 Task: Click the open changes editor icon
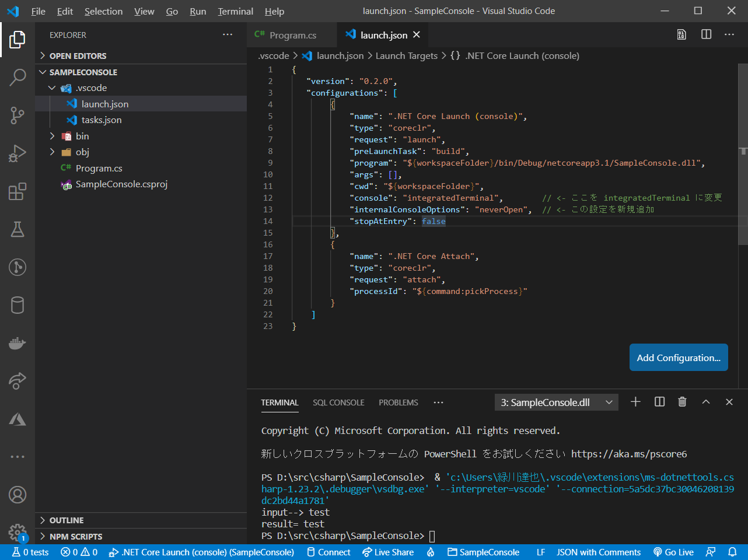click(x=681, y=34)
